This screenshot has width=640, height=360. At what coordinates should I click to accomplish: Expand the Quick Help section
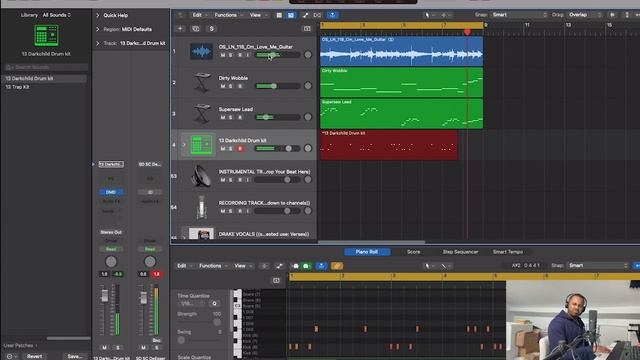coord(98,15)
